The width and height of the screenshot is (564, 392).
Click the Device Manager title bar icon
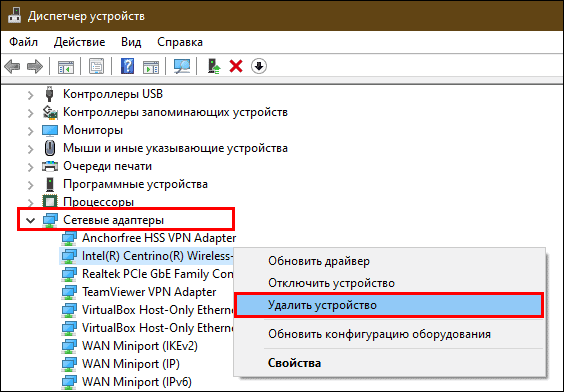point(14,16)
